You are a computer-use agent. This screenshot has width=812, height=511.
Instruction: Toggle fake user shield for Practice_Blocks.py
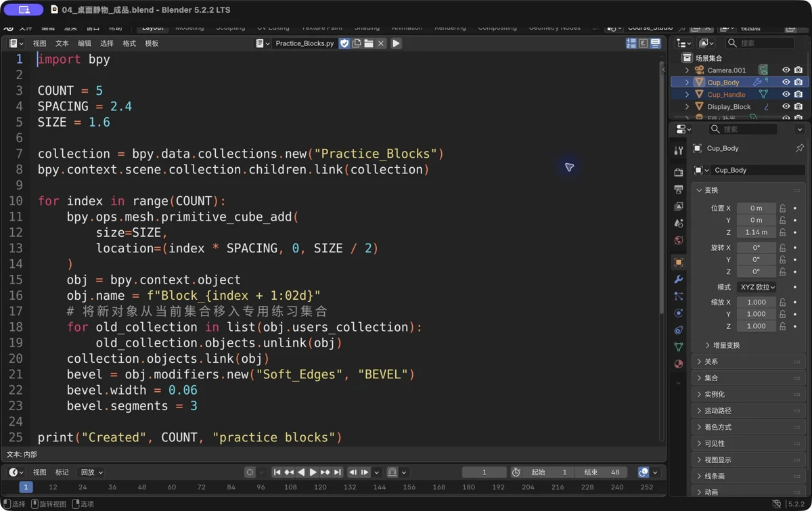[x=344, y=43]
